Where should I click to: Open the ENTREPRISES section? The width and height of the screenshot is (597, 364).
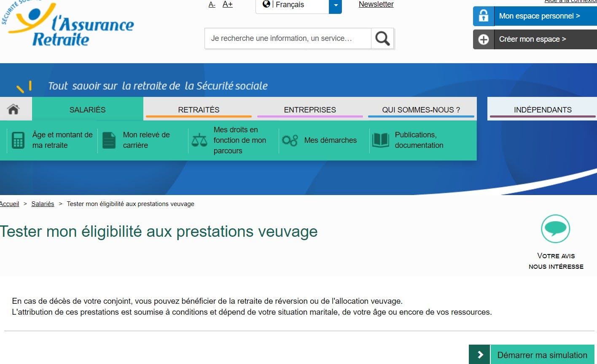[x=310, y=109]
